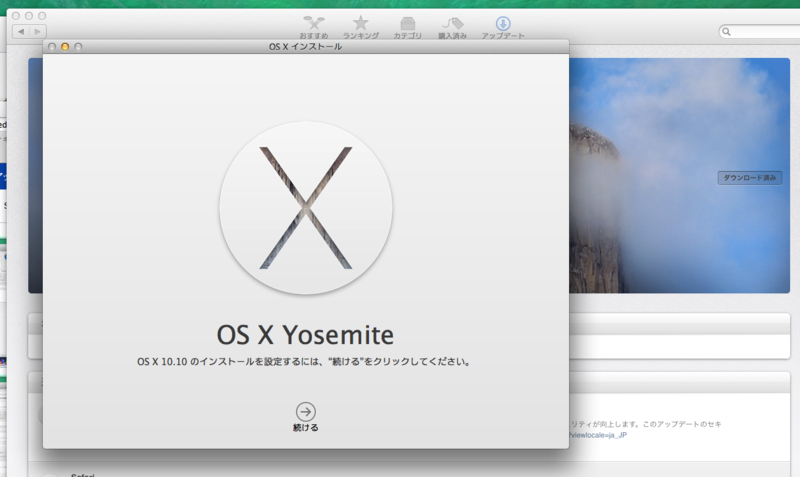The image size is (800, 477).
Task: Minimize the OS X インストール window
Action: (x=65, y=46)
